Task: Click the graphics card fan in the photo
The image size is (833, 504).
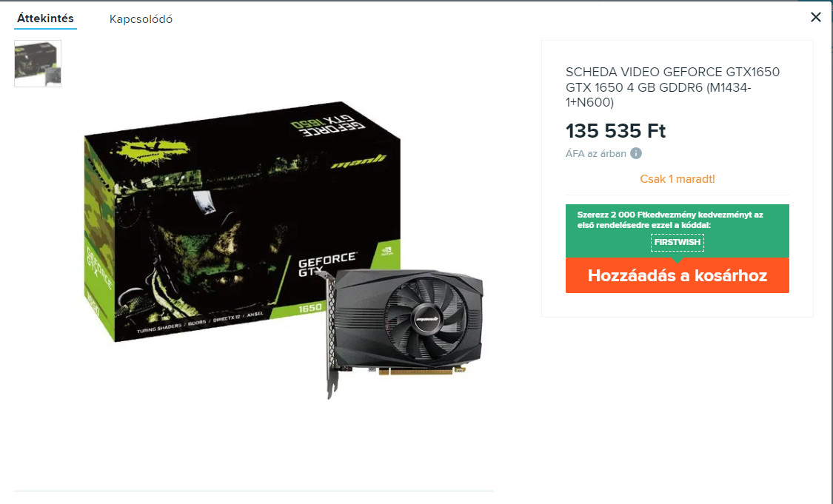Action: pos(426,318)
